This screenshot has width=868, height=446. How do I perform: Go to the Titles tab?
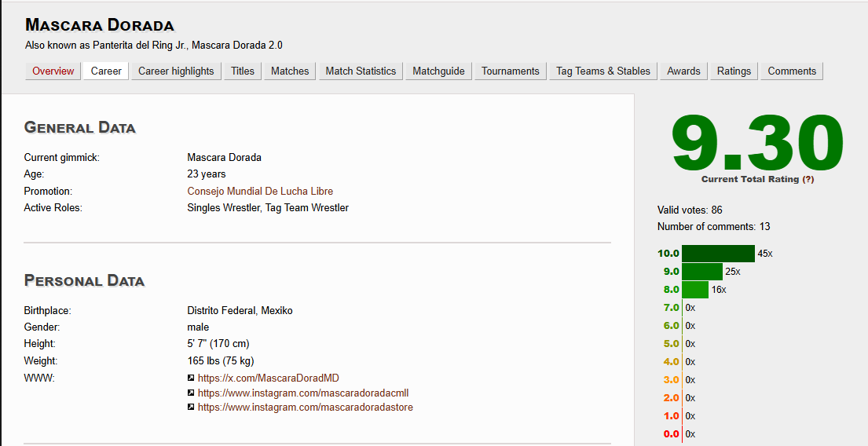click(243, 71)
